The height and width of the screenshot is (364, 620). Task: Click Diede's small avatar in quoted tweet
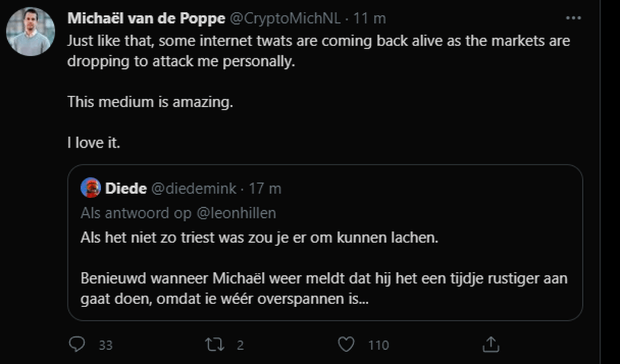pyautogui.click(x=91, y=188)
